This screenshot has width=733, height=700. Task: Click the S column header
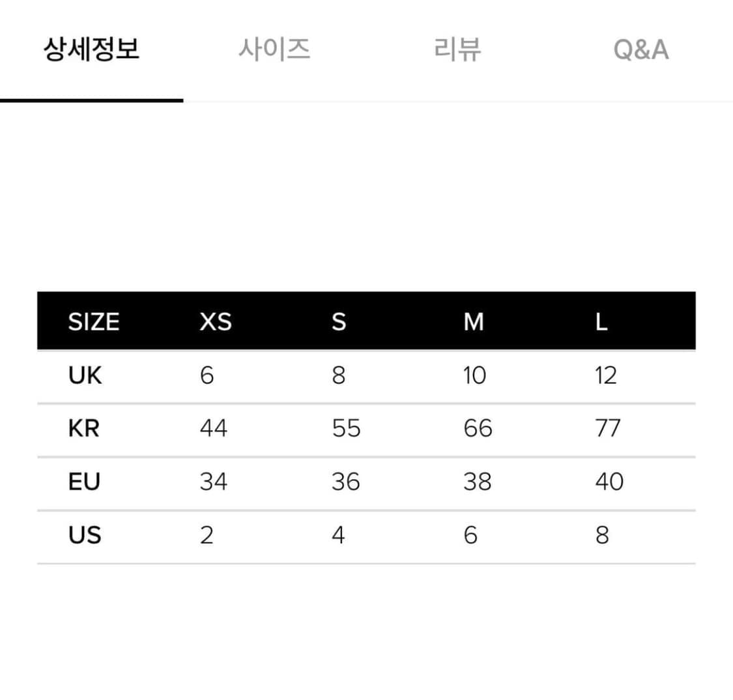tap(339, 321)
